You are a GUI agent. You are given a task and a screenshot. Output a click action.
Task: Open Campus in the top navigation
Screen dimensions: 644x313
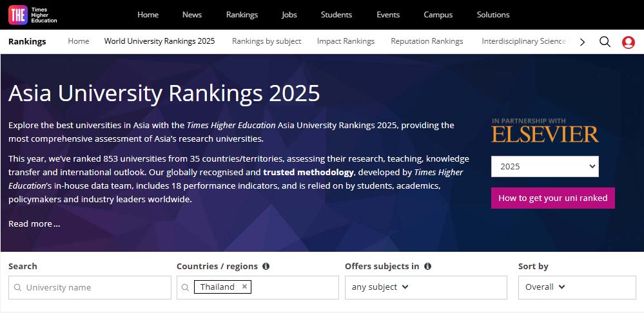[438, 15]
